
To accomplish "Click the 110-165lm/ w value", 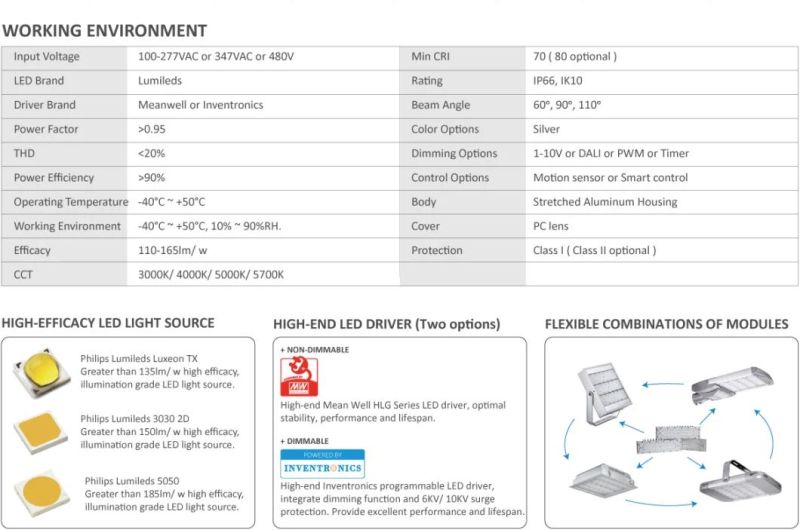I will tap(172, 250).
